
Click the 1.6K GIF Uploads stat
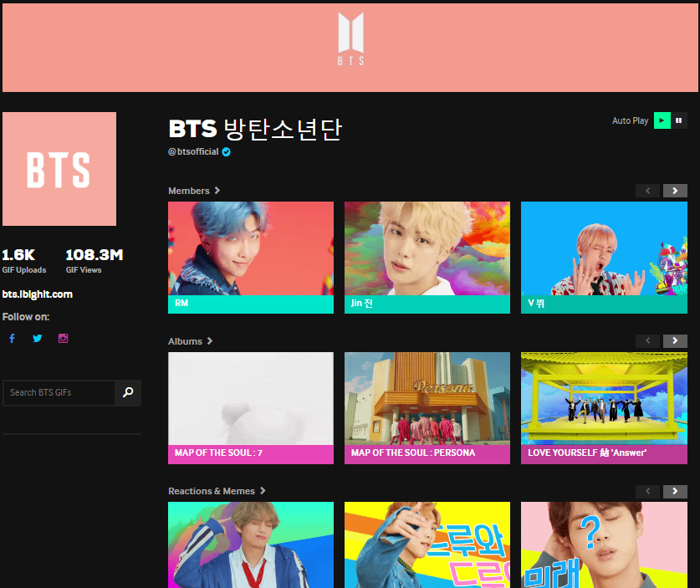(24, 261)
